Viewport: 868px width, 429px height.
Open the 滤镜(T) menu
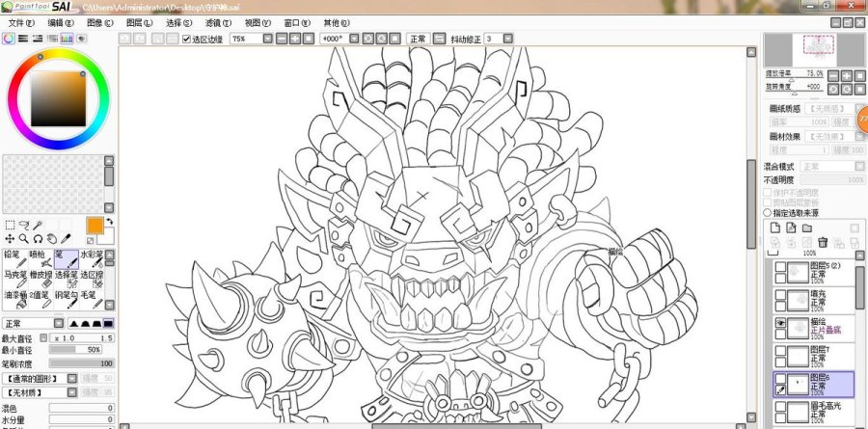[x=218, y=23]
